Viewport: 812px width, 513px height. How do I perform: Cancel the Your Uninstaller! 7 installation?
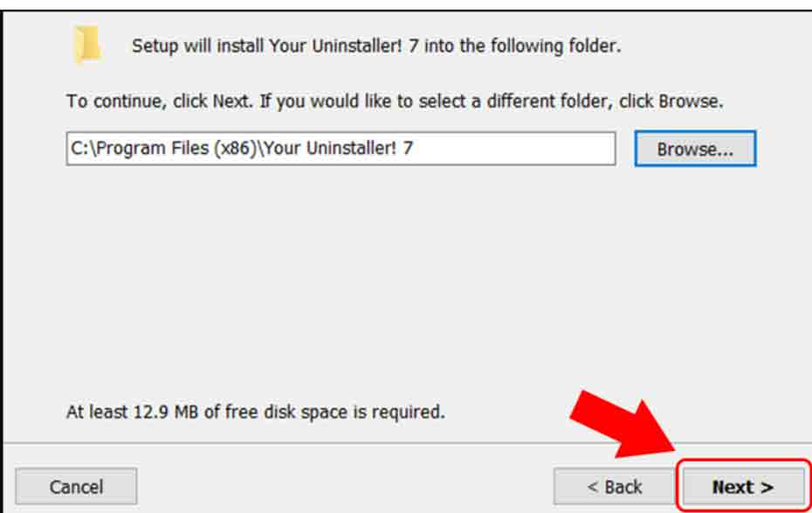(x=75, y=486)
